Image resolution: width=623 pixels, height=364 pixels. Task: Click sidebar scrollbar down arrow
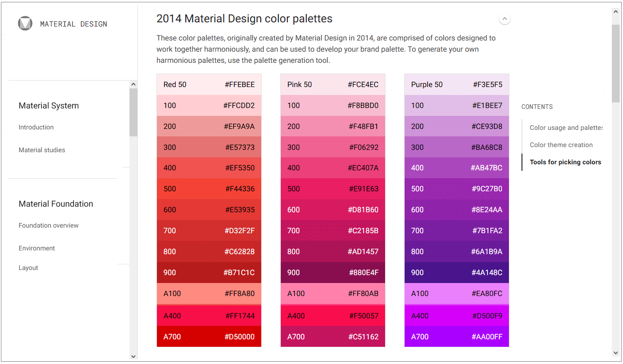(134, 357)
